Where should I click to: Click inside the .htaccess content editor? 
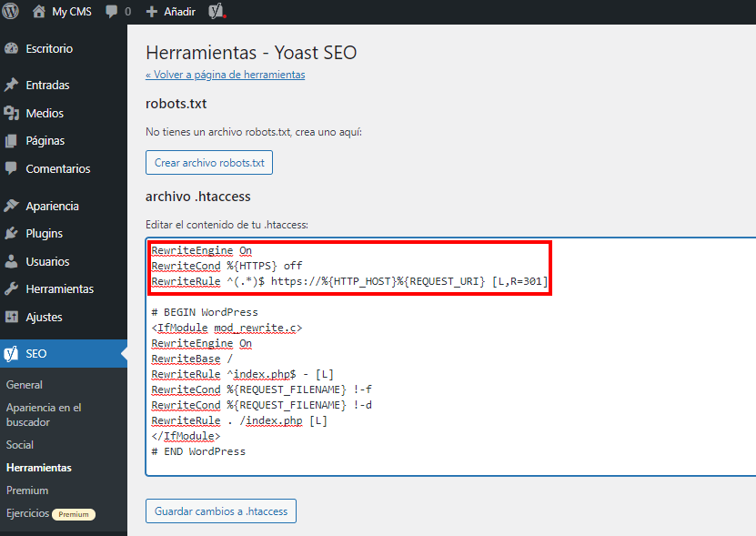[x=450, y=357]
